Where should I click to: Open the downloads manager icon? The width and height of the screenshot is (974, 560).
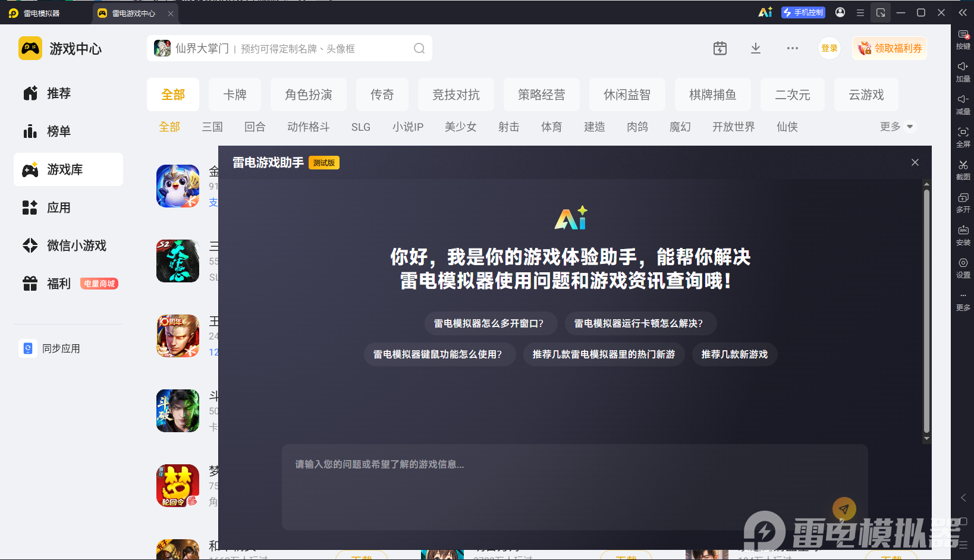(x=756, y=48)
